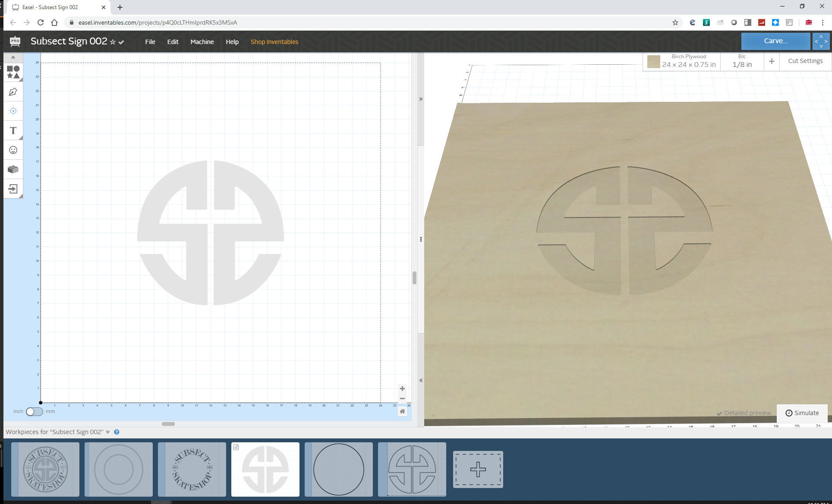Click the saved checkmark next to title
Image resolution: width=832 pixels, height=504 pixels.
(x=121, y=42)
